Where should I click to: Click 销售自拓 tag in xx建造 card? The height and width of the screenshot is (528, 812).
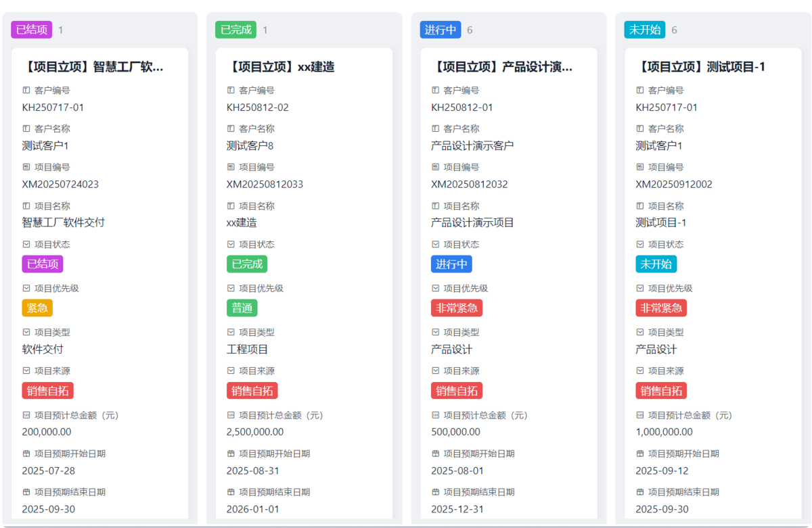[252, 390]
